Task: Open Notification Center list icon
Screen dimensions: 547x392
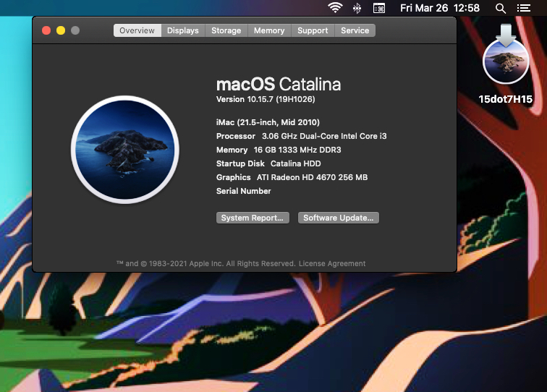Action: 524,8
